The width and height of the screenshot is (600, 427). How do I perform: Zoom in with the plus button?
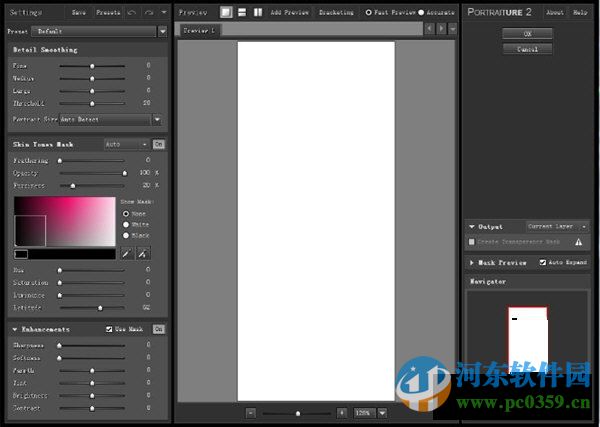coord(342,413)
